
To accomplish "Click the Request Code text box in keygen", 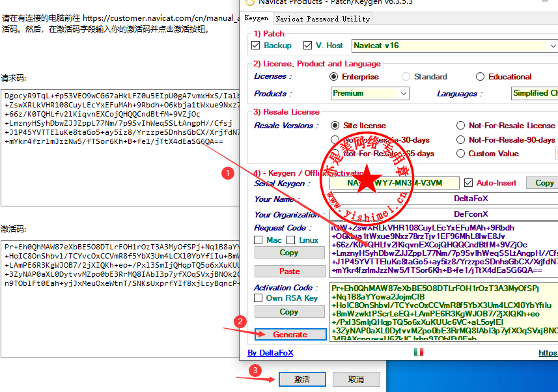I will coord(444,249).
